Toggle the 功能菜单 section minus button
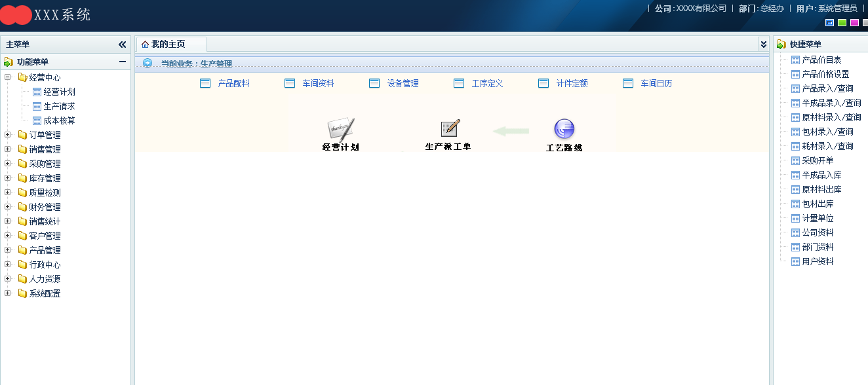The height and width of the screenshot is (385, 868). point(122,62)
